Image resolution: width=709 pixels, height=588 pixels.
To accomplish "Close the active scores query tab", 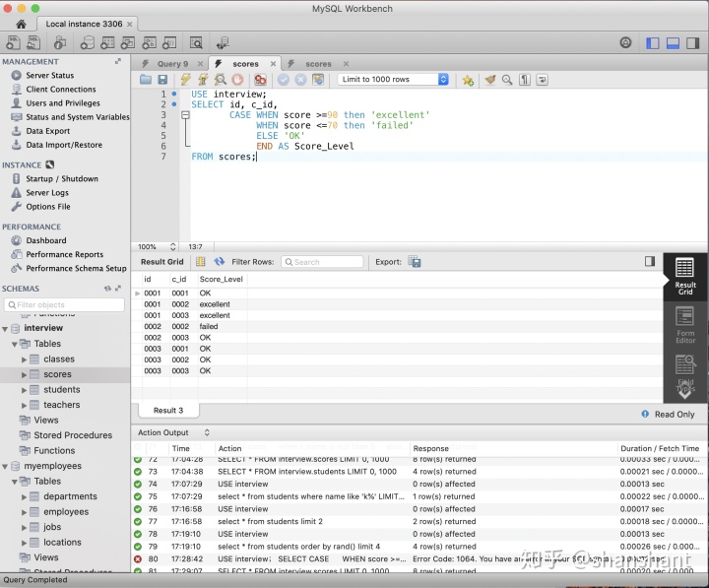I will 273,64.
